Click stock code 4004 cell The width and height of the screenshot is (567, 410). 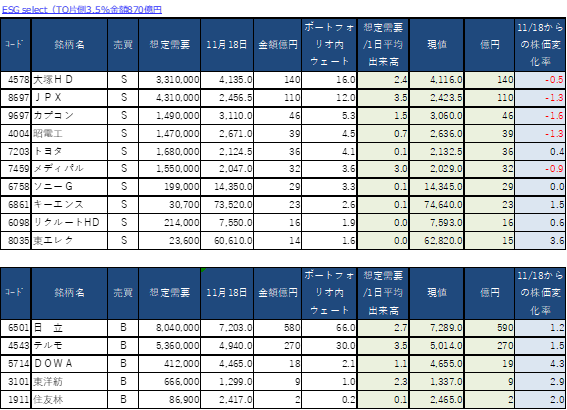(16, 133)
